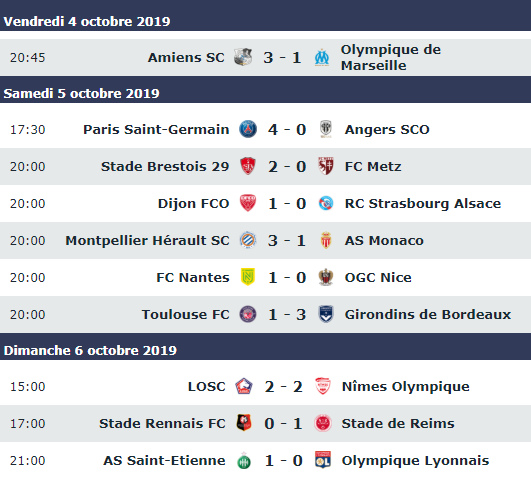Viewport: 531px width, 485px height.
Task: Click the Olympique Lyonnais crest
Action: coord(322,460)
